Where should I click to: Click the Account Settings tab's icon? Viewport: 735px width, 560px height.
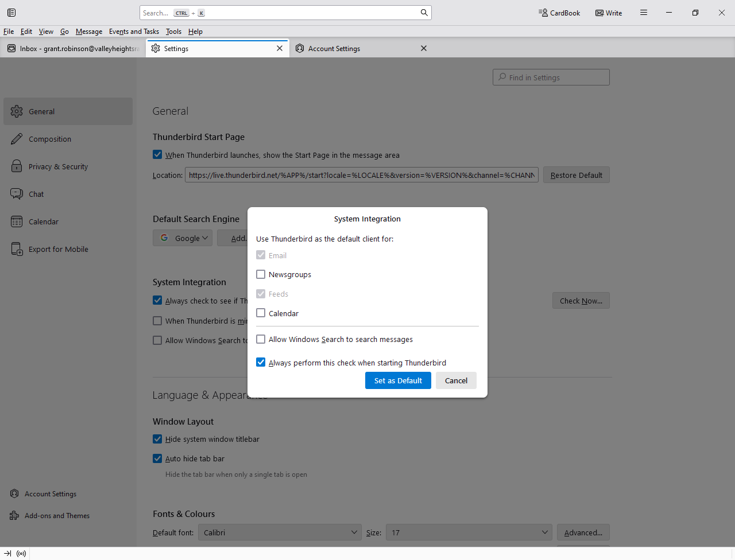coord(300,48)
